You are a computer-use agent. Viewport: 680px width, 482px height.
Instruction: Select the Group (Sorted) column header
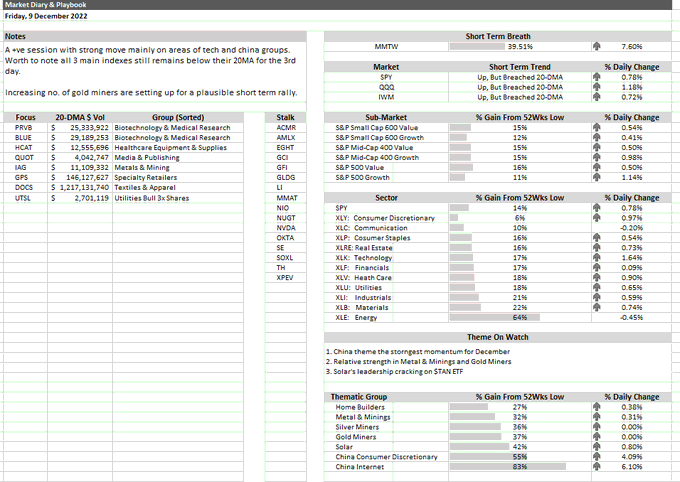tap(178, 117)
